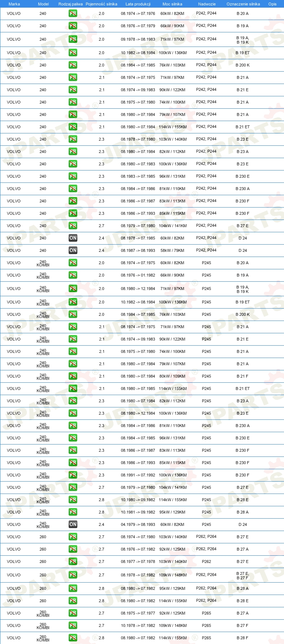284x644 pixels.
Task: Click diesel ON icon in the 58kW / 79KM row
Action: tap(73, 250)
